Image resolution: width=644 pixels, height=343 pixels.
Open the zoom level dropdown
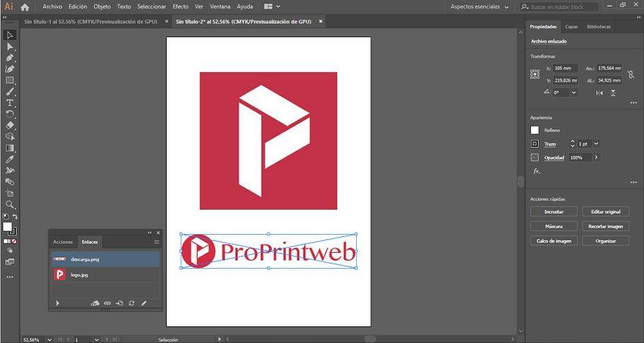point(50,340)
